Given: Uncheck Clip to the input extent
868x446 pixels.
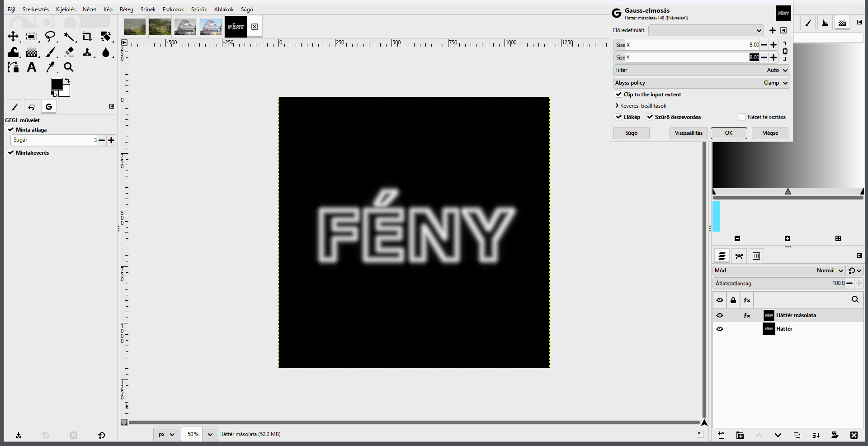Looking at the screenshot, I should (618, 94).
